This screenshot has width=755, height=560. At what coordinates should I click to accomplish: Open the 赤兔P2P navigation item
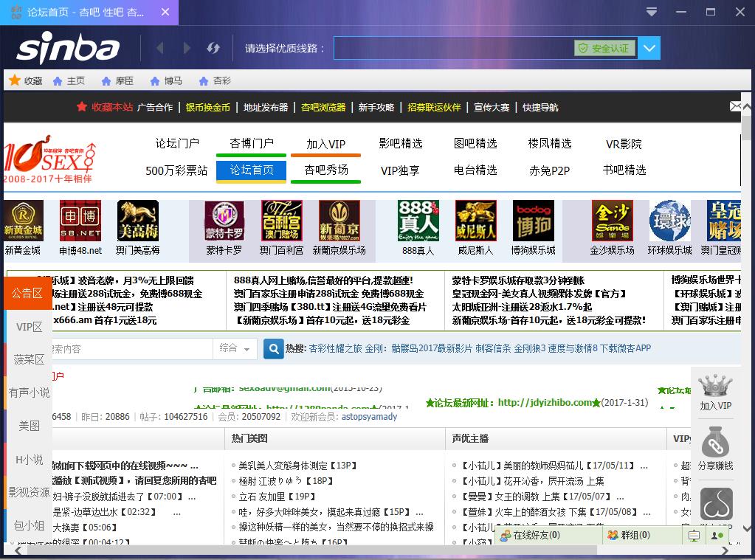pyautogui.click(x=549, y=170)
